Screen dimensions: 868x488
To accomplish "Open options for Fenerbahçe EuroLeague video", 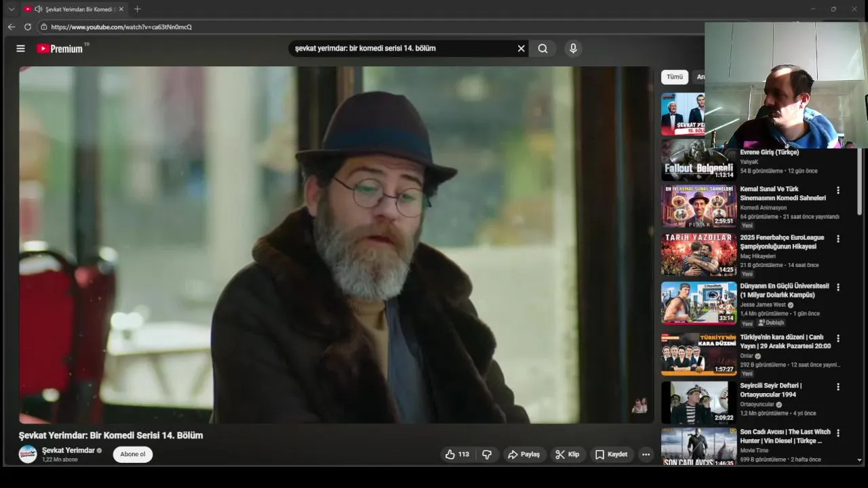I will [x=838, y=239].
